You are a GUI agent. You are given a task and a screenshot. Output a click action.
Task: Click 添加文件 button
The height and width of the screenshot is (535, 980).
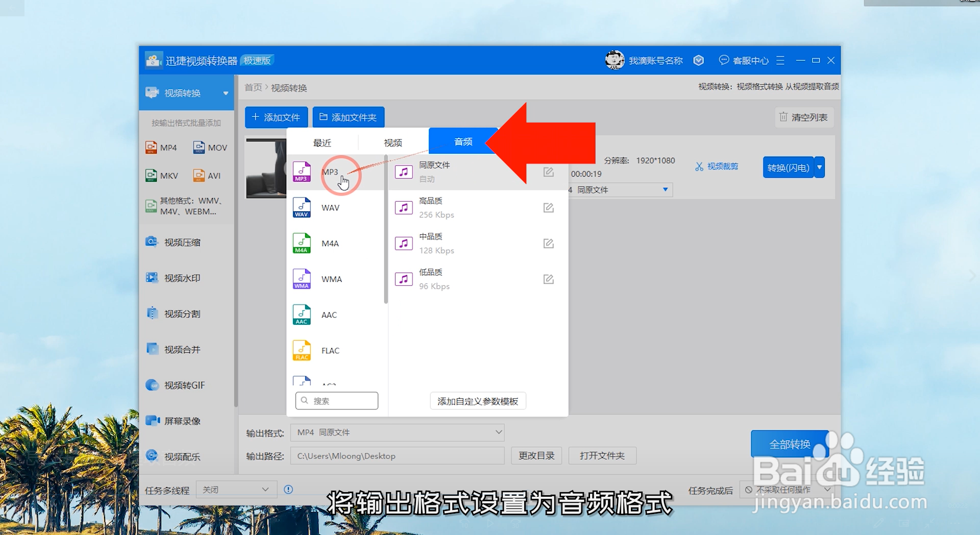coord(276,117)
